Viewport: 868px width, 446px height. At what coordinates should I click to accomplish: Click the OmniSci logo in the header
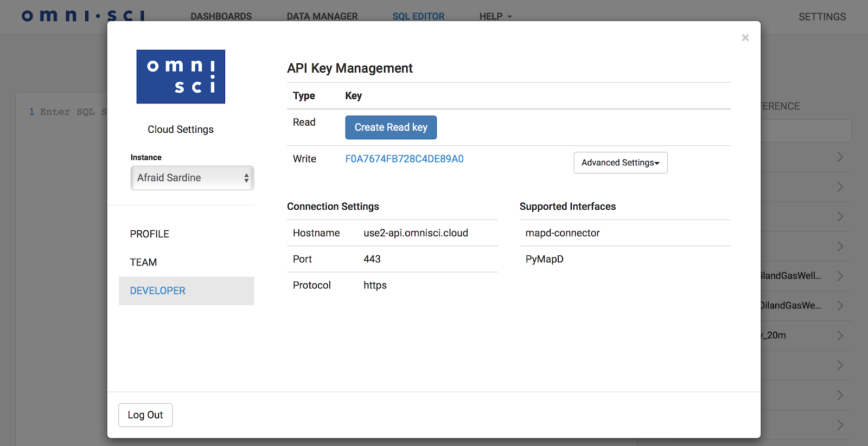click(x=83, y=15)
